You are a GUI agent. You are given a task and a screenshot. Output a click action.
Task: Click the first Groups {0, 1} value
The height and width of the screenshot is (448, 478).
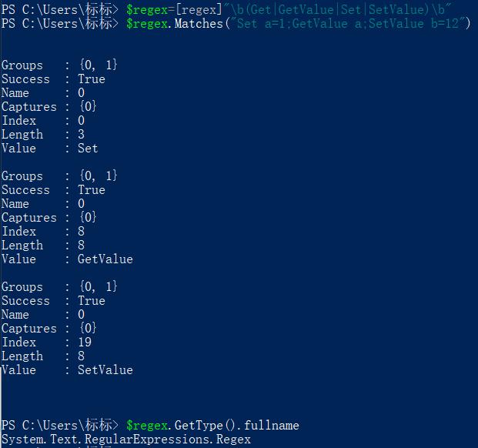coord(98,65)
